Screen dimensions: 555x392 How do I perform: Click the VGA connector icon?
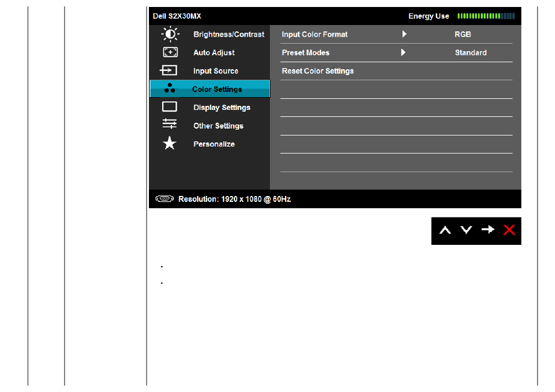pos(164,199)
